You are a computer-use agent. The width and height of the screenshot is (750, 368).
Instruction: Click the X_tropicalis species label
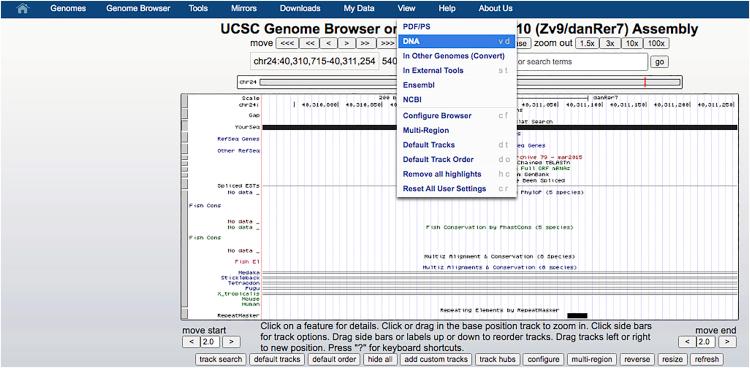click(238, 293)
